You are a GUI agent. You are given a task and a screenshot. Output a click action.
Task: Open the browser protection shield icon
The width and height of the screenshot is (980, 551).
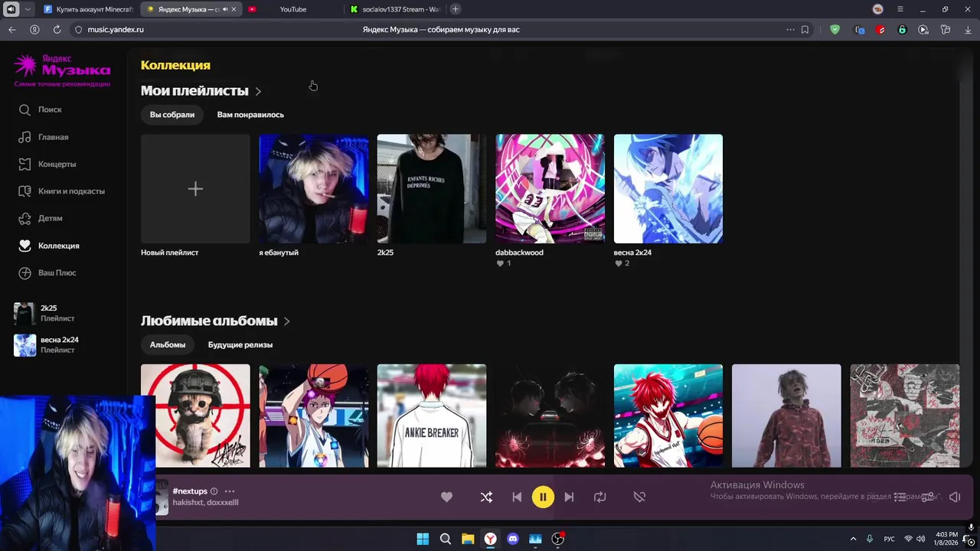pyautogui.click(x=835, y=30)
